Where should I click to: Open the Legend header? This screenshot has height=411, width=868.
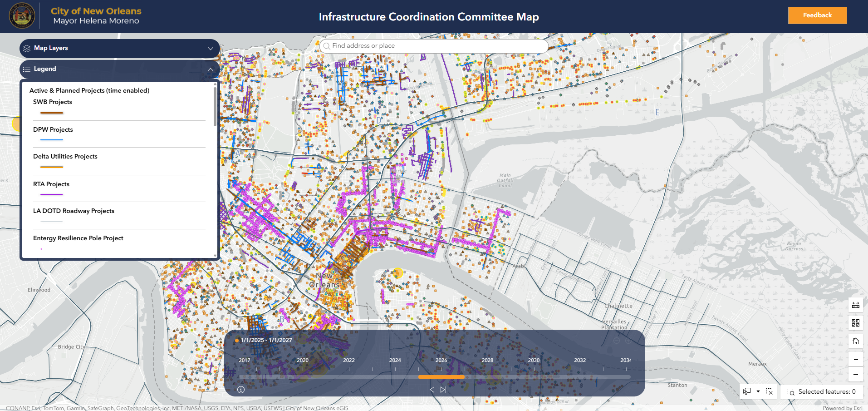pos(120,69)
